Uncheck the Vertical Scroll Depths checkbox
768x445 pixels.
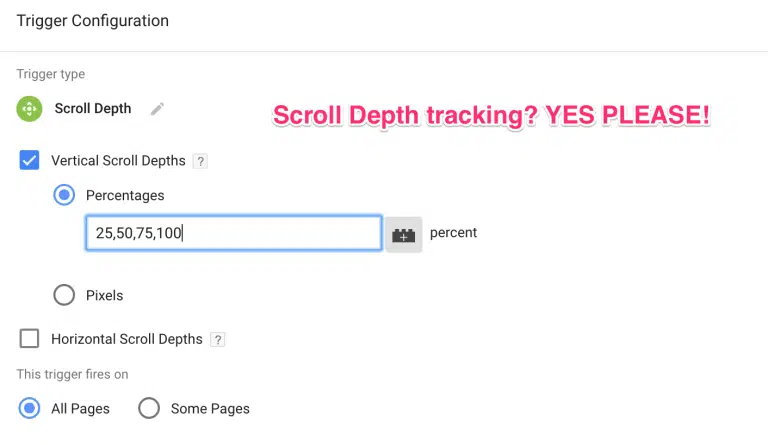tap(30, 160)
